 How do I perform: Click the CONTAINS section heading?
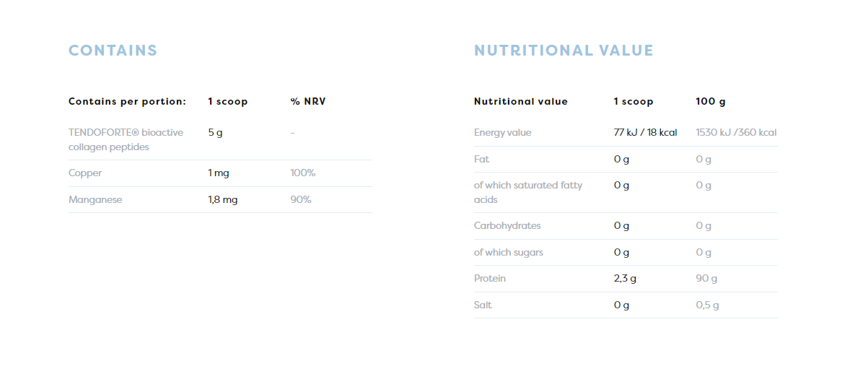pos(113,51)
